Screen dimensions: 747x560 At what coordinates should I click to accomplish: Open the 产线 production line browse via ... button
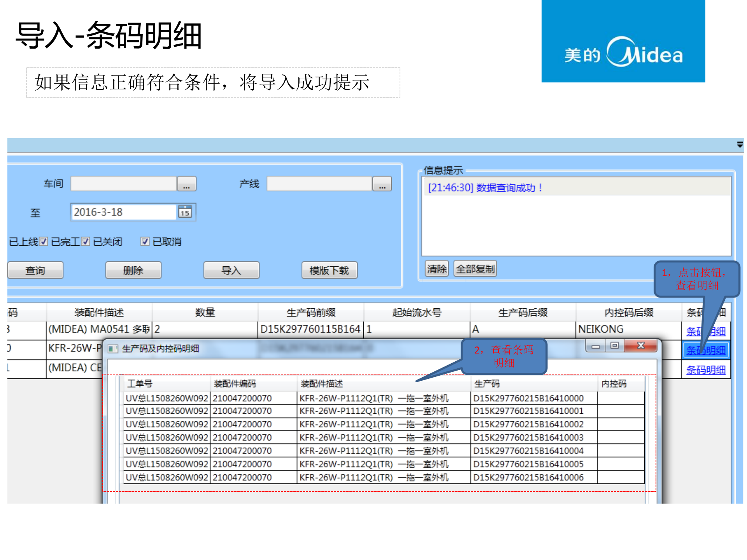382,184
